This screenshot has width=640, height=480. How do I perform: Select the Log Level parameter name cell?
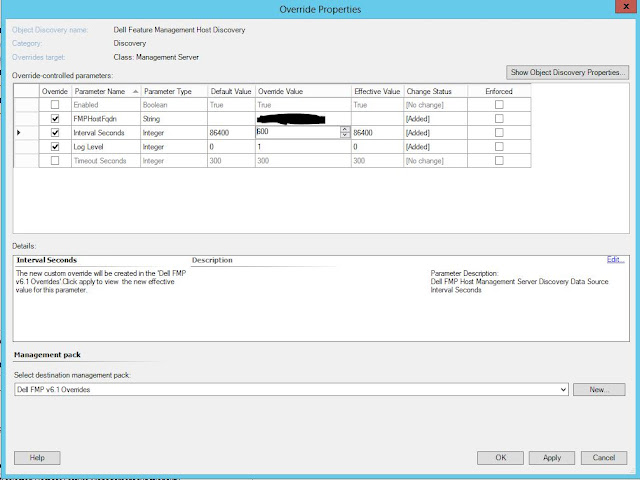coord(106,147)
